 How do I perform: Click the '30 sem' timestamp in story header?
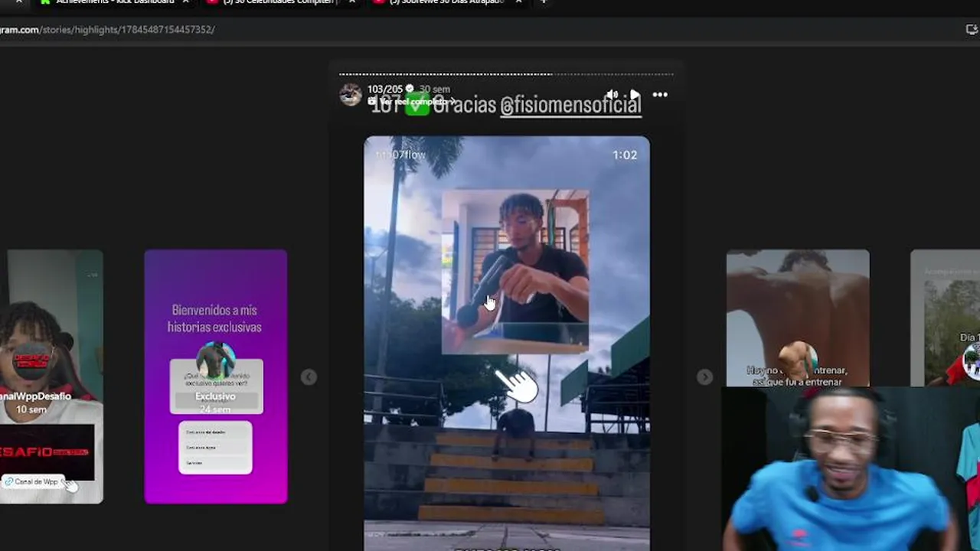(x=435, y=89)
